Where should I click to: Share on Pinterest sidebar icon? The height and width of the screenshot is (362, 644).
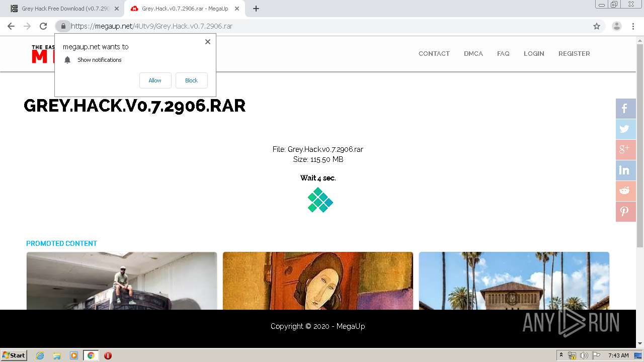(x=625, y=212)
